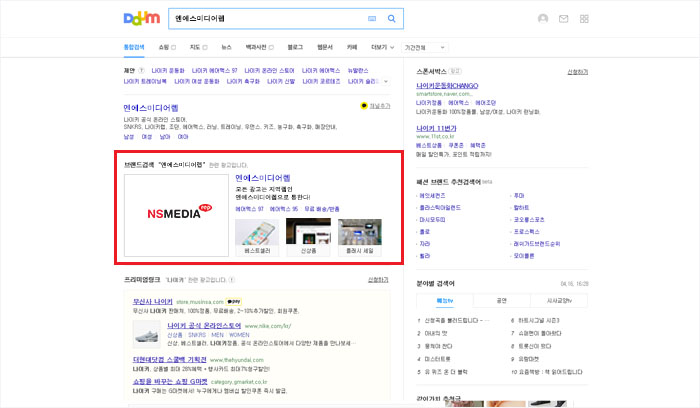Click the 남성 sublink

[x=129, y=137]
